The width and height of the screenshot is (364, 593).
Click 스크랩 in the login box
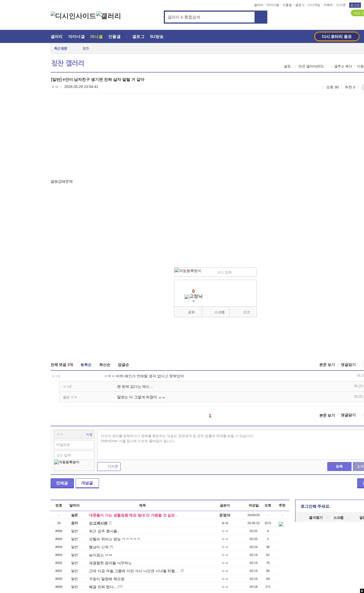(x=338, y=518)
